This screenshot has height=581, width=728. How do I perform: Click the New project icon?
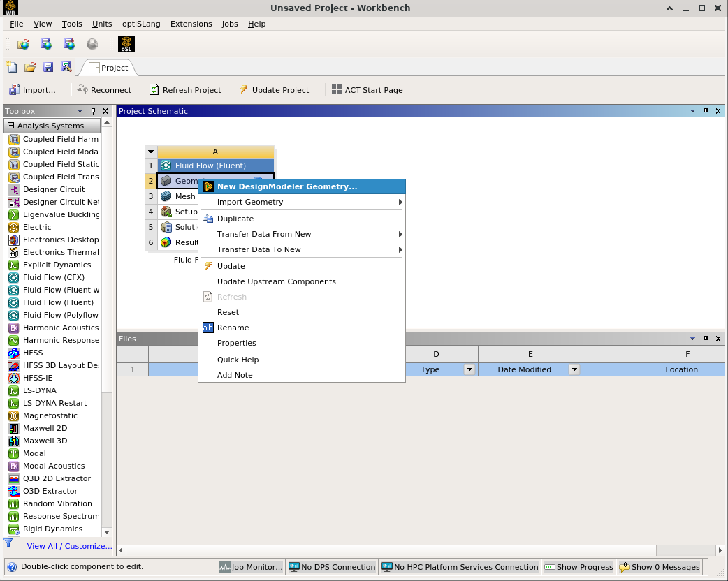click(x=12, y=68)
